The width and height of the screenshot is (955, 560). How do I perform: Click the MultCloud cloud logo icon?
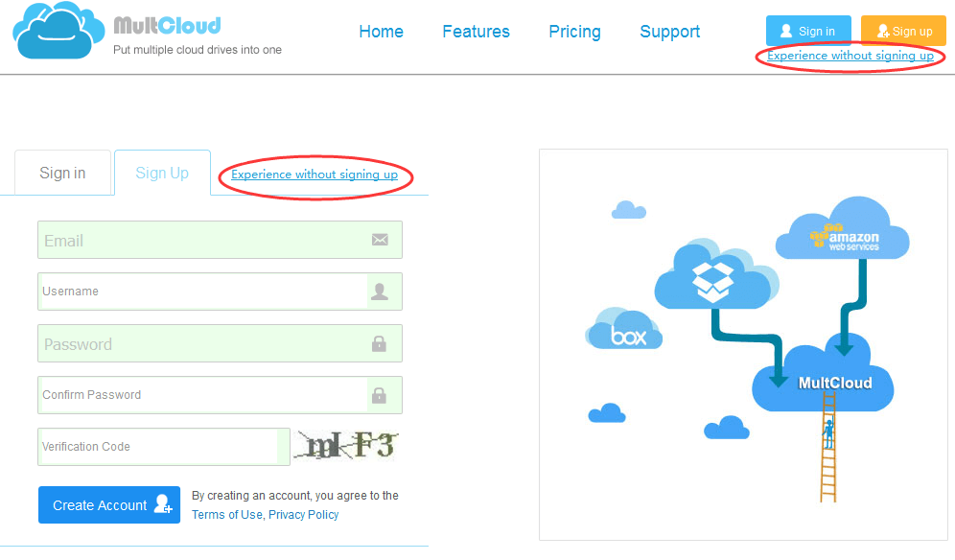(x=58, y=31)
